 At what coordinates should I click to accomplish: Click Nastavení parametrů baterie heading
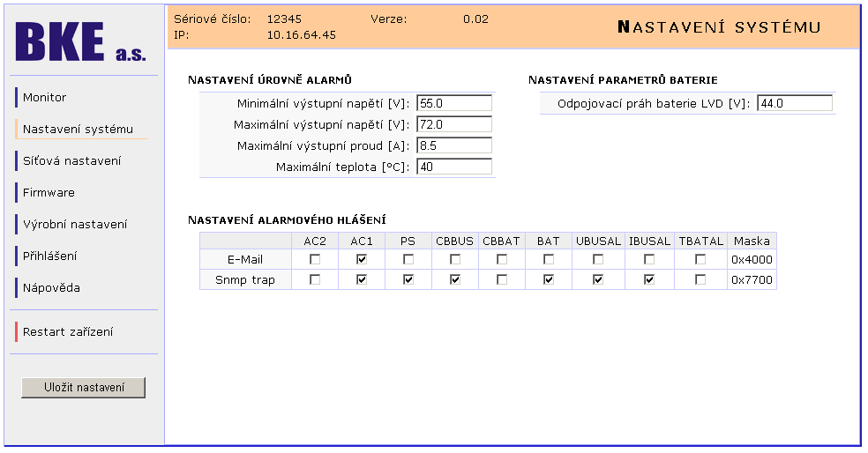click(623, 80)
